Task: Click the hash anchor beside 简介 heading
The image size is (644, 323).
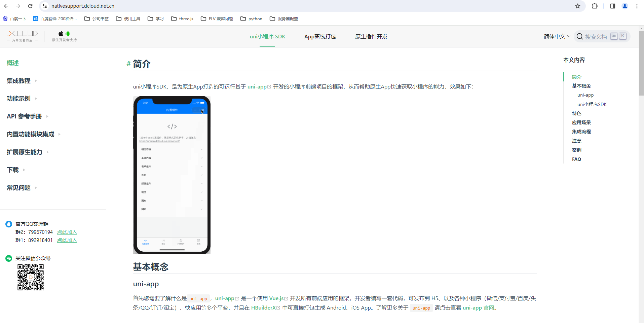Action: [x=128, y=64]
